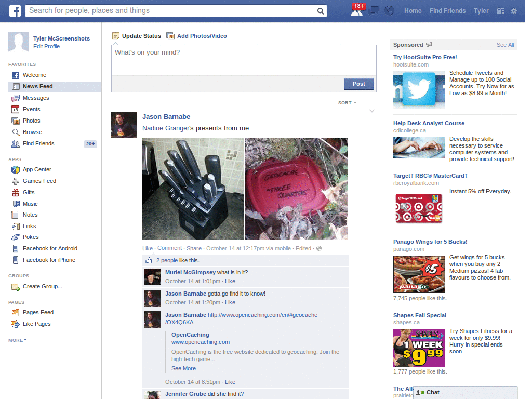Like Muriel McGimpsey's comment
The image size is (532, 399).
230,281
